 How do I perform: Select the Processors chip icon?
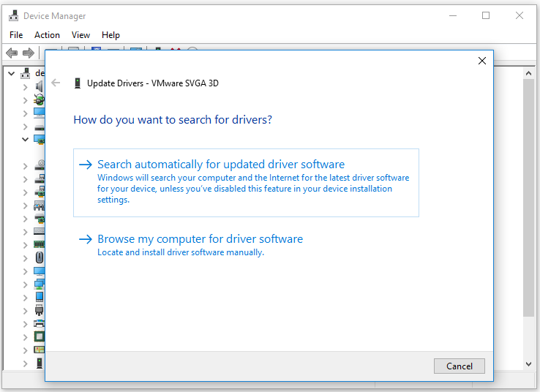coord(40,336)
